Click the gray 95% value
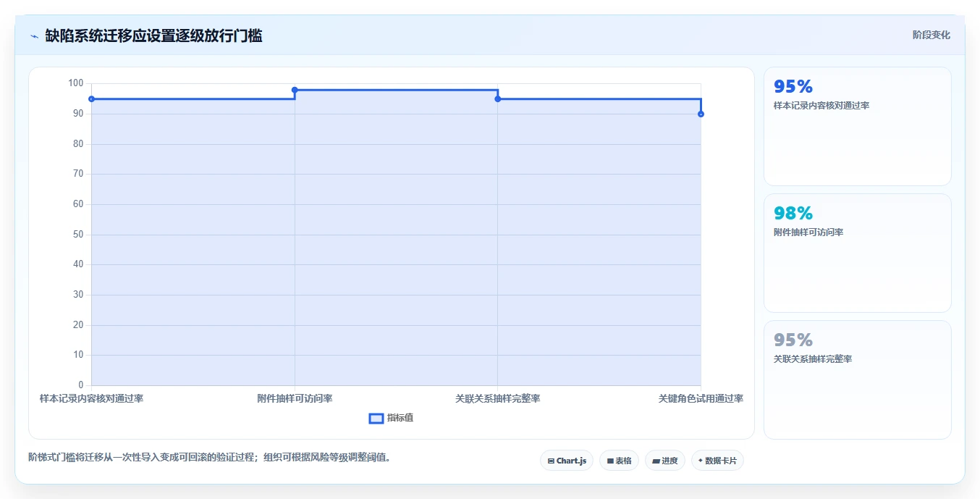The width and height of the screenshot is (980, 499). [793, 340]
